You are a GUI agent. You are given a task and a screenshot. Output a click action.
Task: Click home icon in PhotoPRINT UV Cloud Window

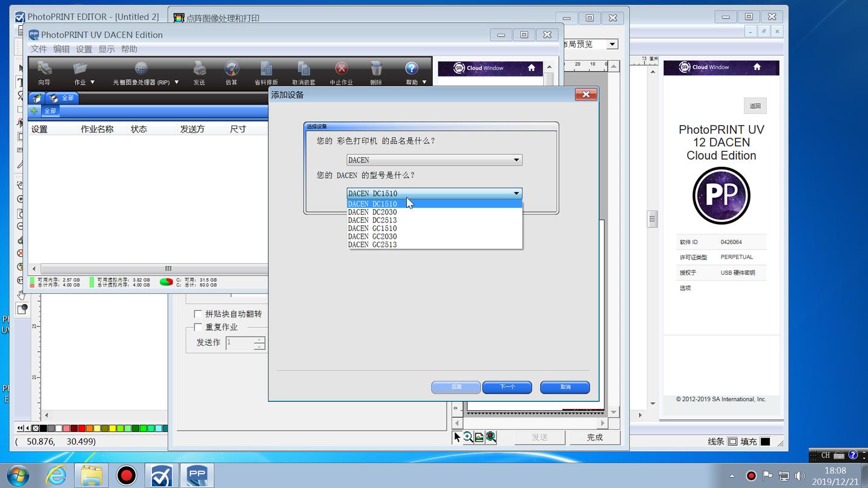pyautogui.click(x=531, y=68)
